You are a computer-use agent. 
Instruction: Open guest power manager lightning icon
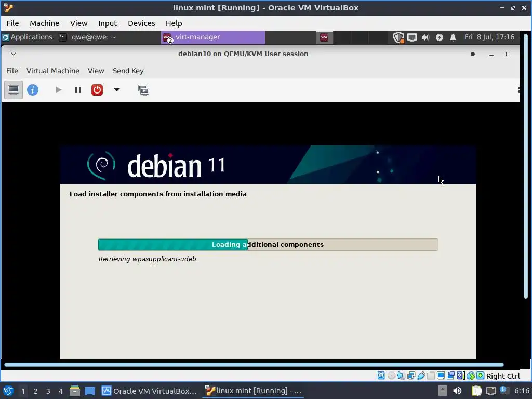coord(440,37)
